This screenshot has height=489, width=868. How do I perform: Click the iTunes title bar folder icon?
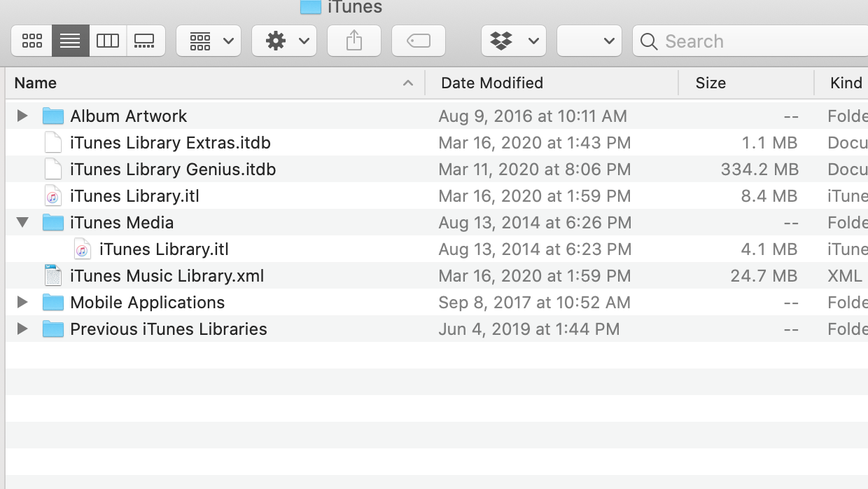coord(311,7)
